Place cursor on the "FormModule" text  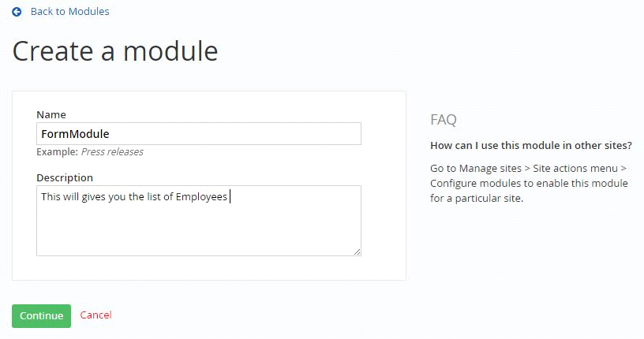[75, 134]
